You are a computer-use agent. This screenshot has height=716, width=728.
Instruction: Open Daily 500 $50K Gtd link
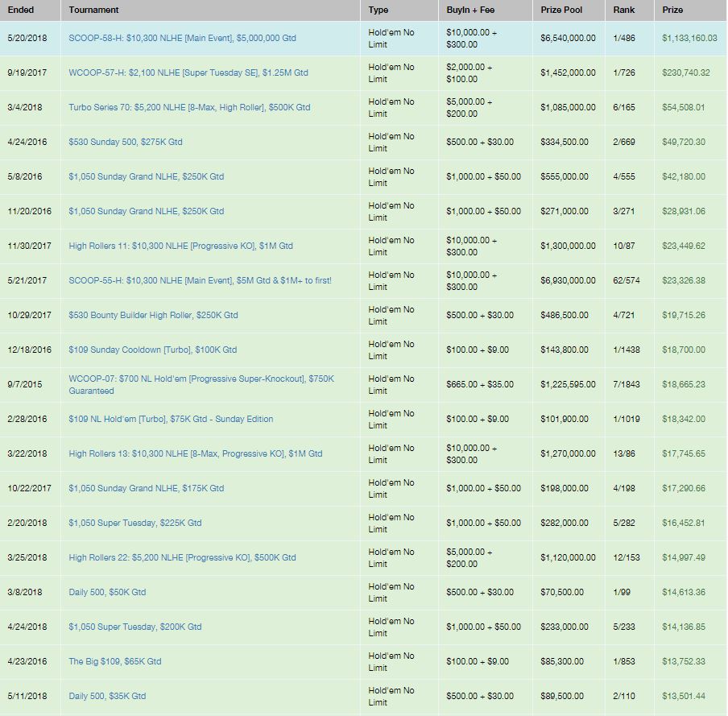107,592
